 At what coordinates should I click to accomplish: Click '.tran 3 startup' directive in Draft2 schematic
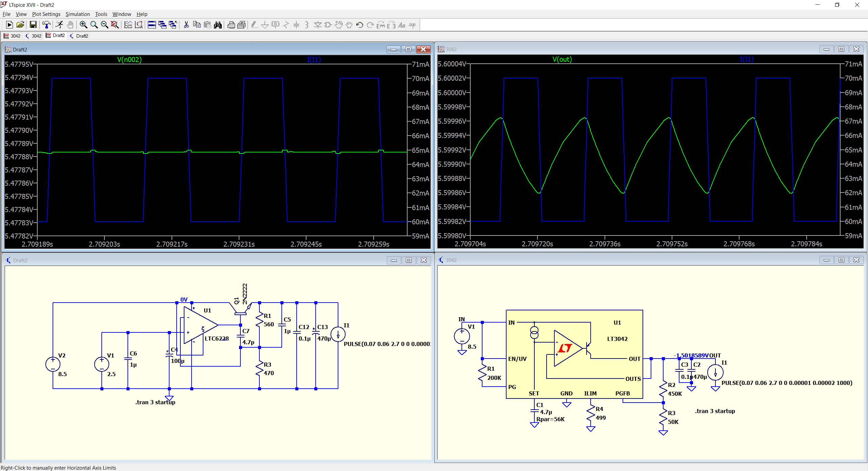(155, 402)
